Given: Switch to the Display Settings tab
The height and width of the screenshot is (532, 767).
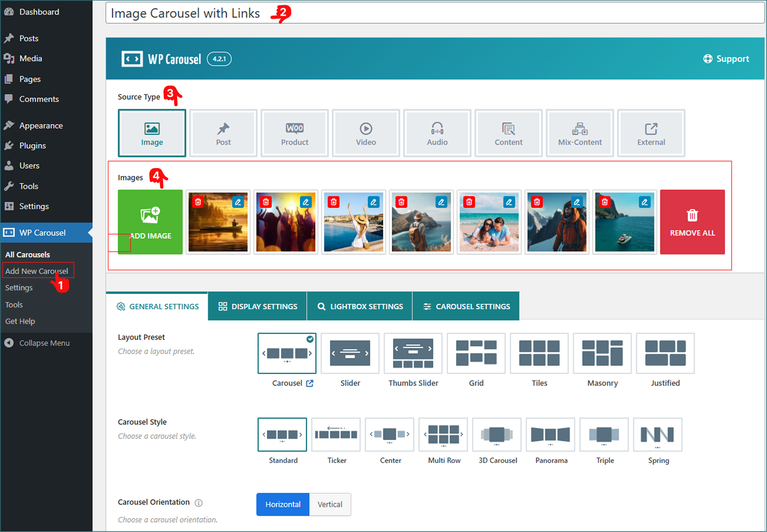Looking at the screenshot, I should pyautogui.click(x=257, y=306).
